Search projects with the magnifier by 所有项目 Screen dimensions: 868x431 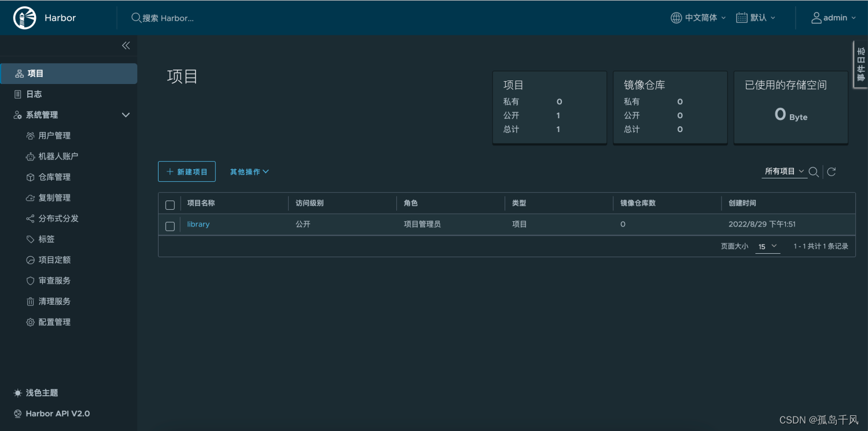pos(814,172)
